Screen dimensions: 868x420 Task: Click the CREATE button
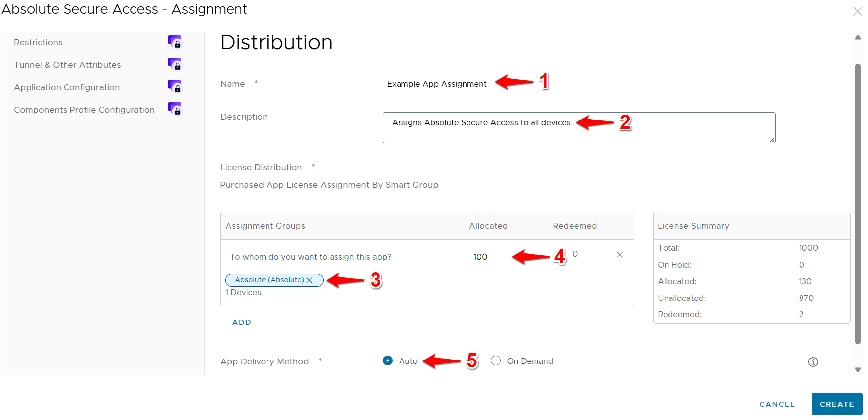(x=837, y=404)
